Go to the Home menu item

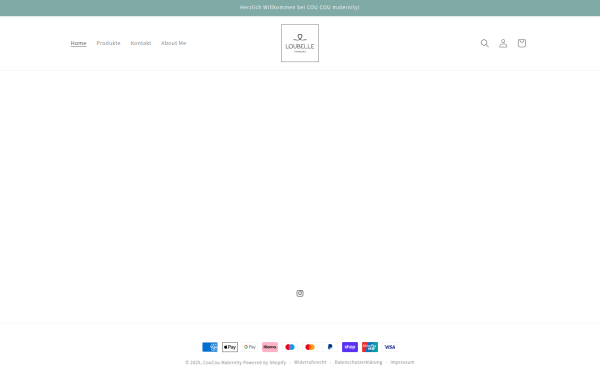click(x=78, y=43)
